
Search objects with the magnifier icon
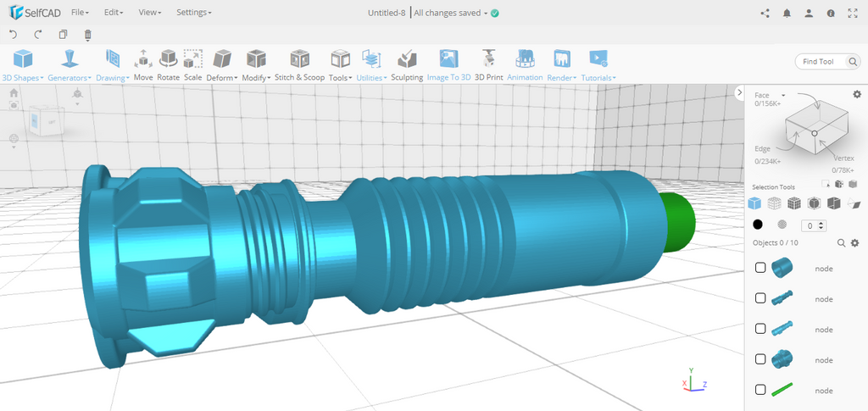tap(841, 243)
